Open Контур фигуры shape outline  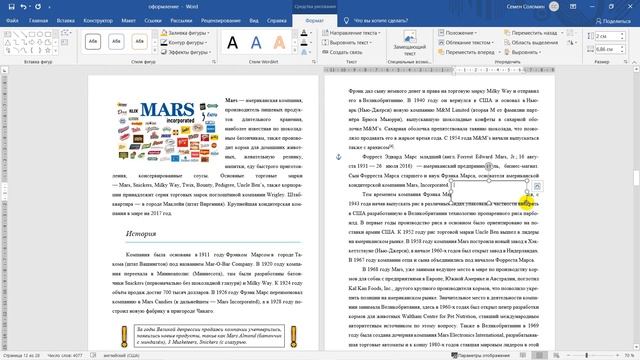(184, 42)
